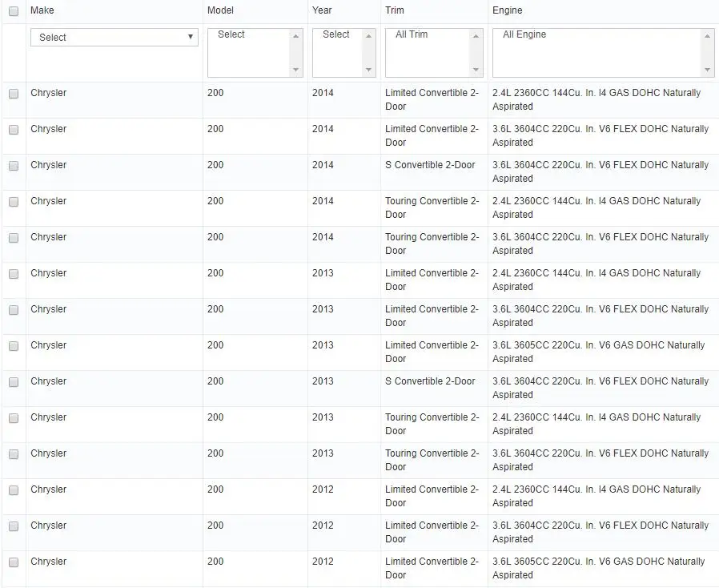Click the Trim listbox scroll up arrow
The width and height of the screenshot is (719, 588).
(x=476, y=36)
